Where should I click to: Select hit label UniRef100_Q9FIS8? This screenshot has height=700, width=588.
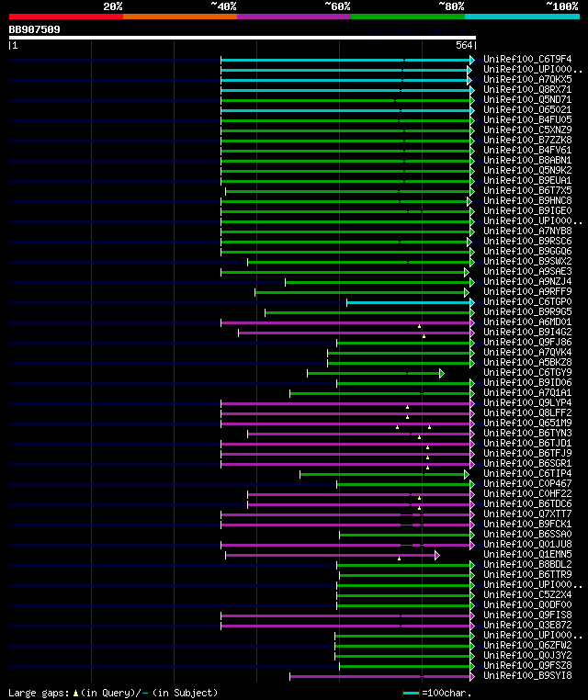coord(527,615)
